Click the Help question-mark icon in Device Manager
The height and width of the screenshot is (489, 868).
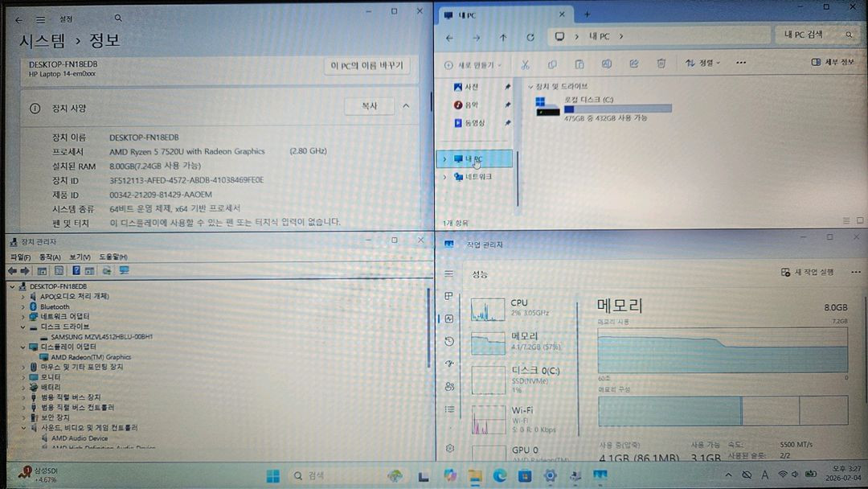tap(76, 271)
